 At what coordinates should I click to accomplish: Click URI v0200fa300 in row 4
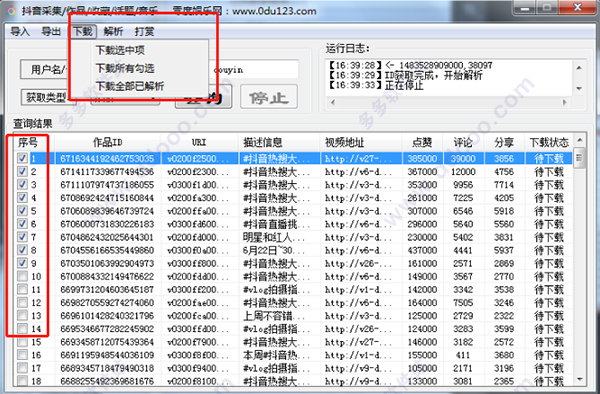tap(198, 198)
